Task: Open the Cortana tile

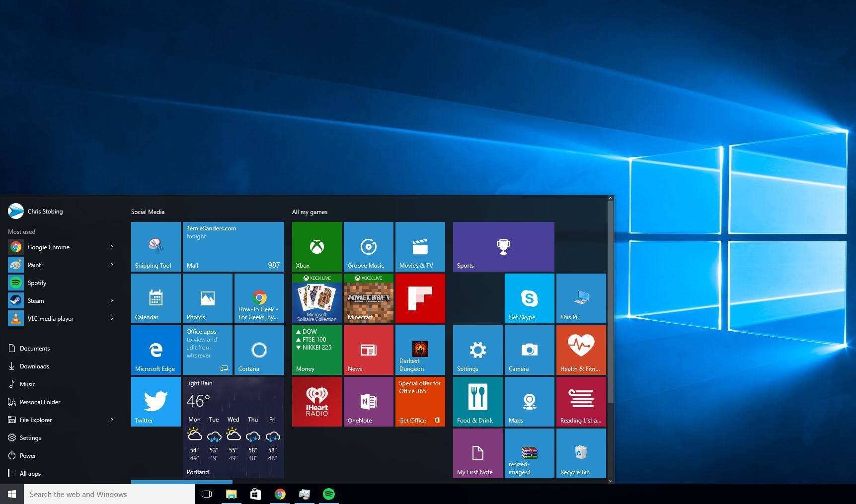Action: pos(259,350)
